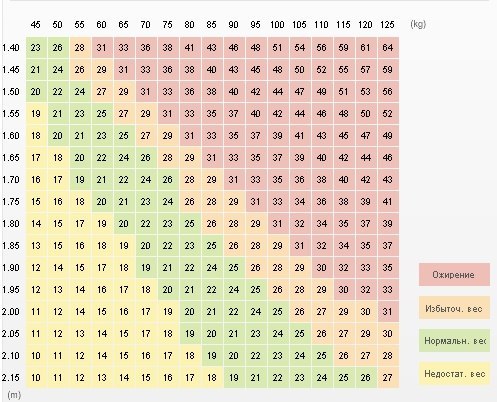Click the (m) unit label
497x402 pixels.
[x=14, y=395]
